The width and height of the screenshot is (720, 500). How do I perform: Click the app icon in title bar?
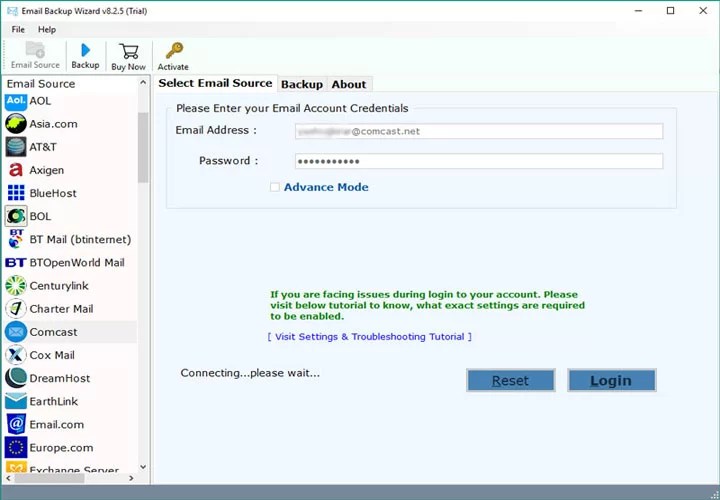(12, 11)
